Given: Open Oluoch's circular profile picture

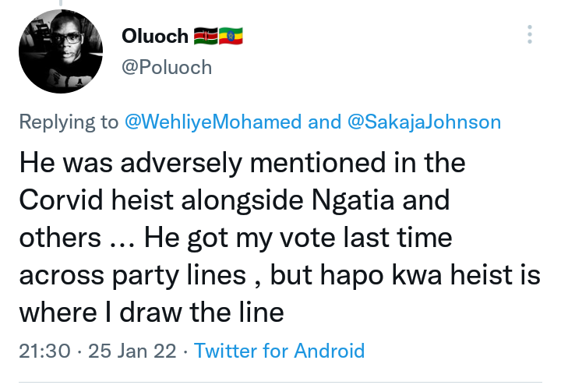Looking at the screenshot, I should pos(61,51).
